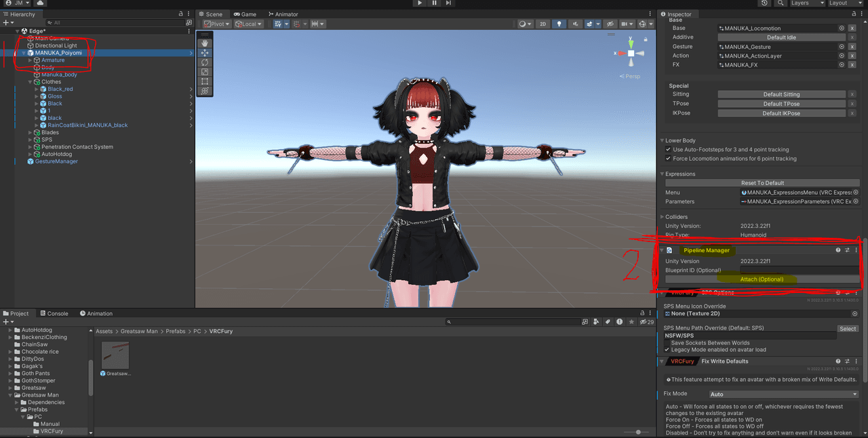Expand the Blades hierarchy item

[30, 132]
